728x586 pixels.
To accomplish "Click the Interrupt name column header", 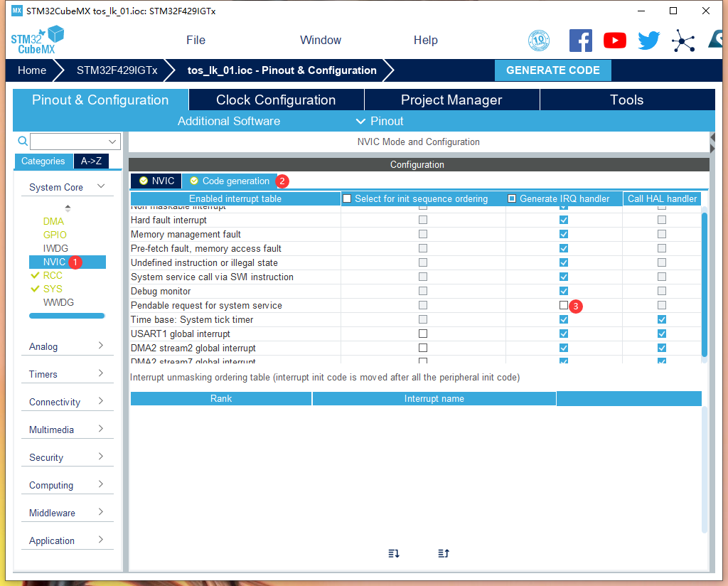I will point(434,399).
